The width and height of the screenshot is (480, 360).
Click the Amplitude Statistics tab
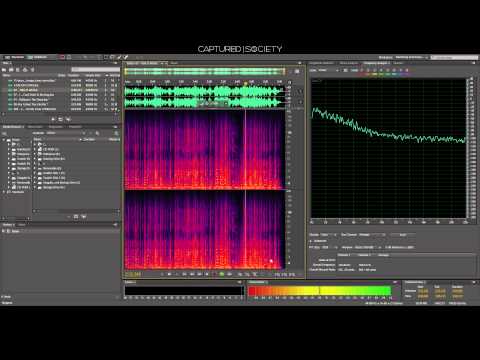pyautogui.click(x=349, y=63)
